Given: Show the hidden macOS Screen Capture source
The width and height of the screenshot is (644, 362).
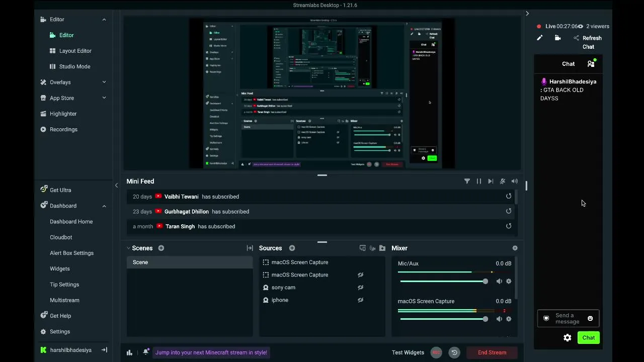Looking at the screenshot, I should [361, 275].
